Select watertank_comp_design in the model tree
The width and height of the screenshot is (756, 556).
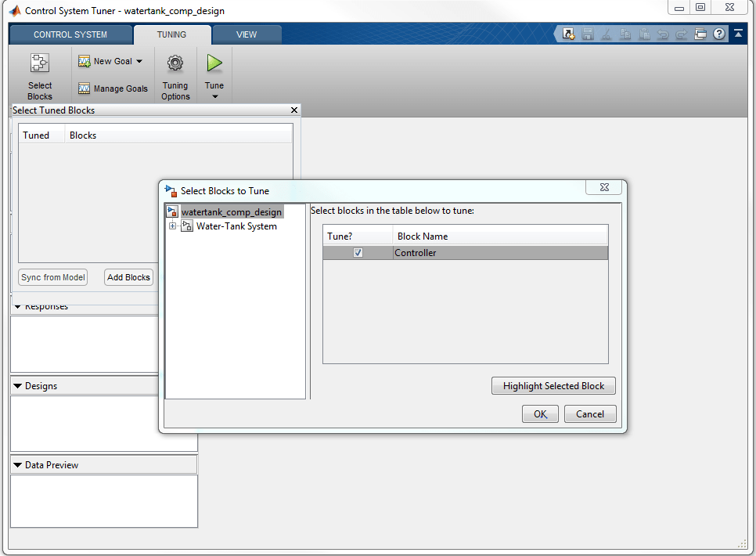(x=232, y=212)
